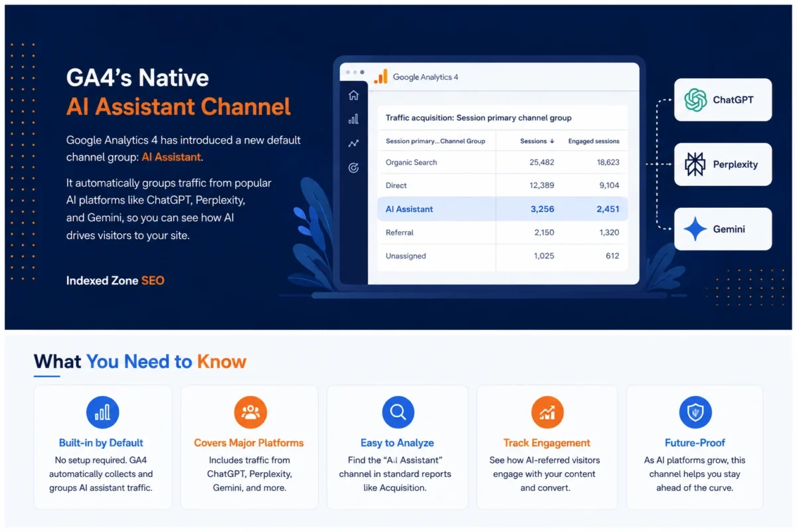The width and height of the screenshot is (797, 532).
Task: Sort by the Sessions column arrow
Action: coord(552,141)
